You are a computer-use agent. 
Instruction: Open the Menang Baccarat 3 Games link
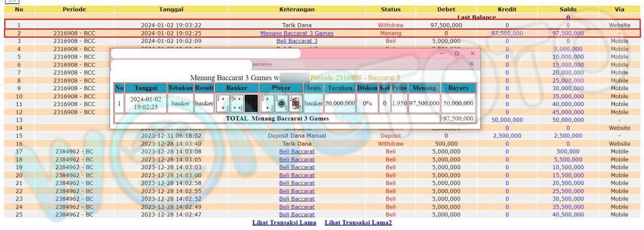[x=297, y=33]
